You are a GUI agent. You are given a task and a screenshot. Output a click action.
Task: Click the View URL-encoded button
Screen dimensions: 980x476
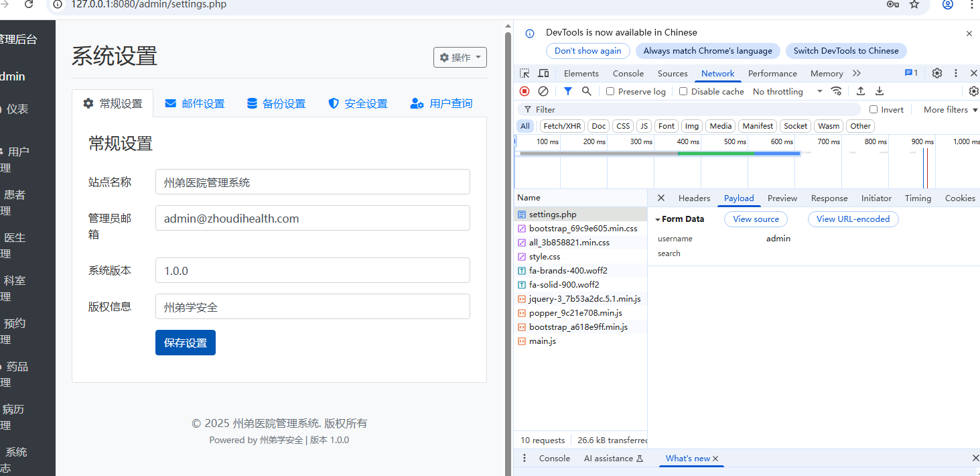click(853, 219)
